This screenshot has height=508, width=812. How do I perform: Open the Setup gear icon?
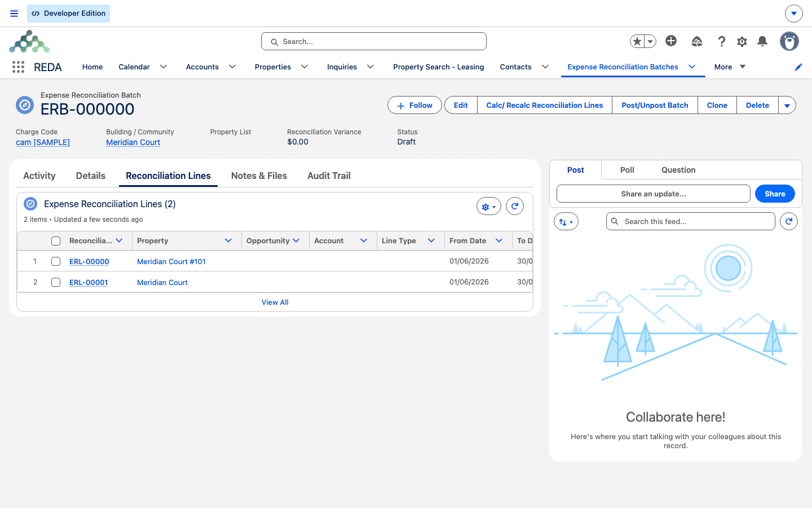tap(742, 41)
